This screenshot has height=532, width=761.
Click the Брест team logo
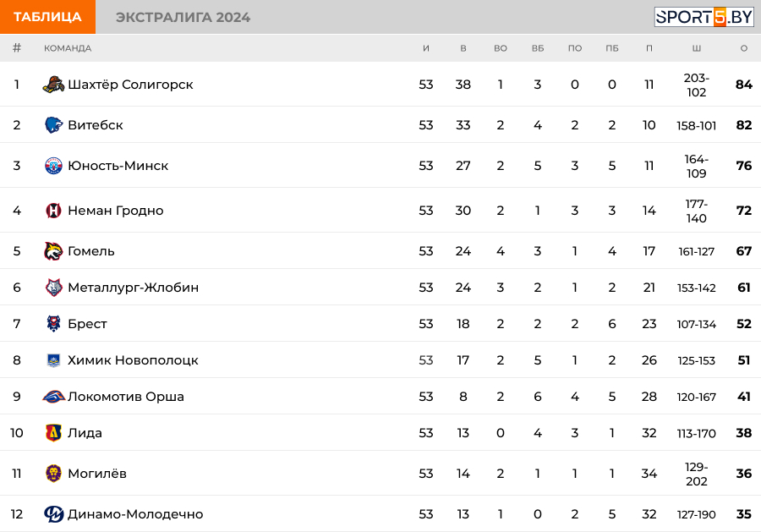pos(53,323)
